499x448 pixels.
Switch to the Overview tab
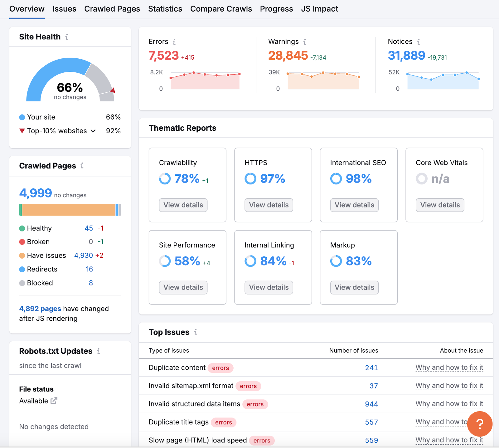click(x=27, y=9)
